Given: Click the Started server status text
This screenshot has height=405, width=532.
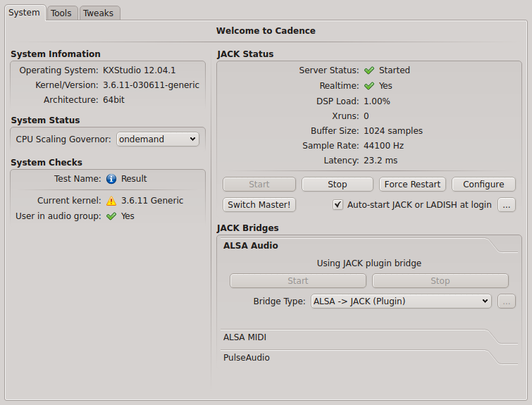Looking at the screenshot, I should [x=395, y=70].
